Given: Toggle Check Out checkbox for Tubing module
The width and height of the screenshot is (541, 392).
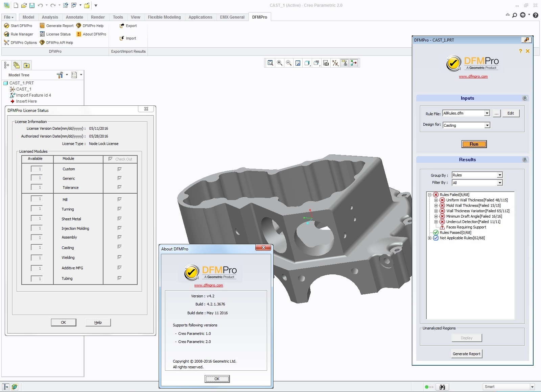Looking at the screenshot, I should click(120, 278).
